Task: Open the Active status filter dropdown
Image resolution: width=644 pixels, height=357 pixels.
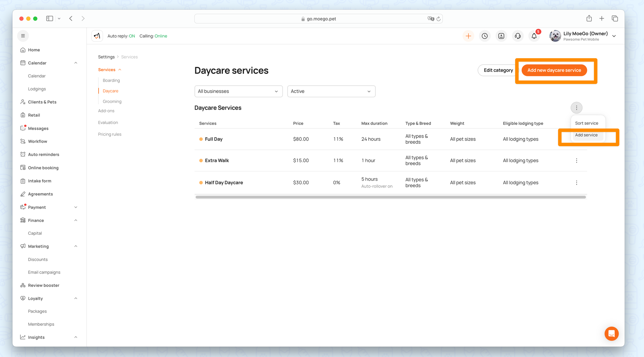Action: tap(331, 91)
